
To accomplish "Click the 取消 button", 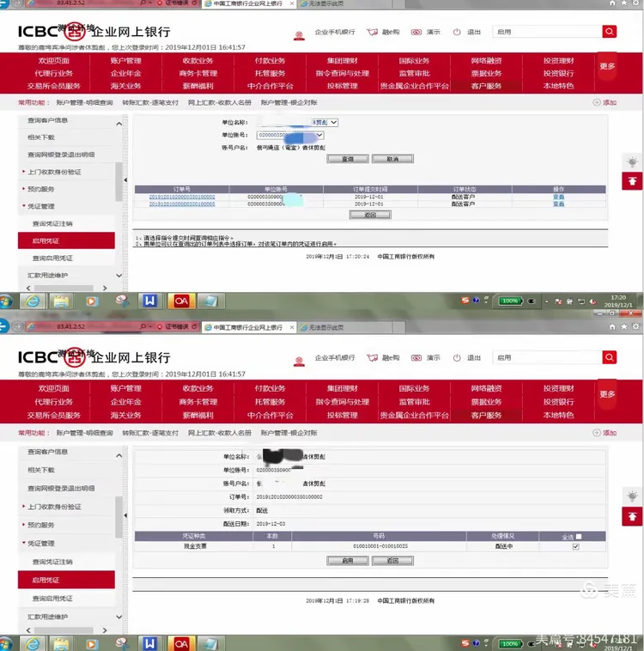I will click(392, 159).
